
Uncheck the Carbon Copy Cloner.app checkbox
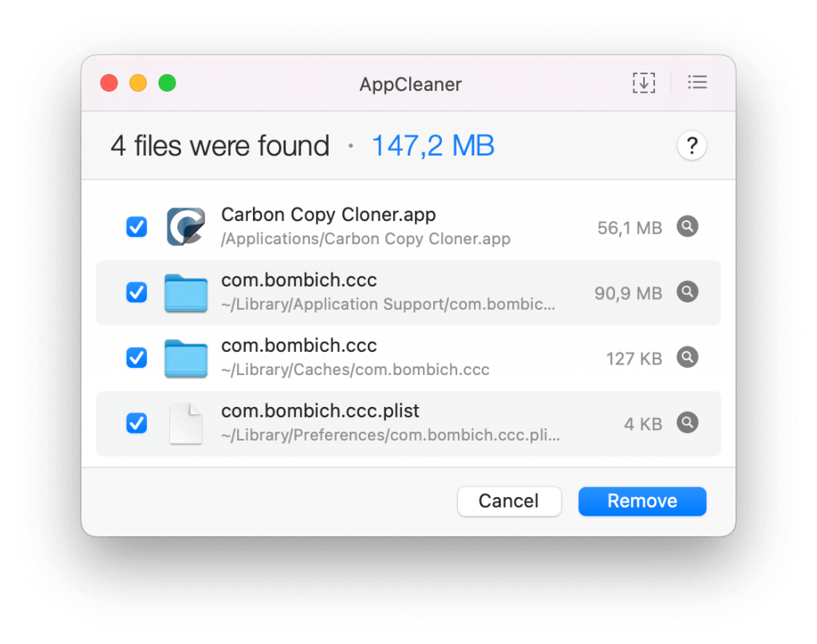(136, 227)
